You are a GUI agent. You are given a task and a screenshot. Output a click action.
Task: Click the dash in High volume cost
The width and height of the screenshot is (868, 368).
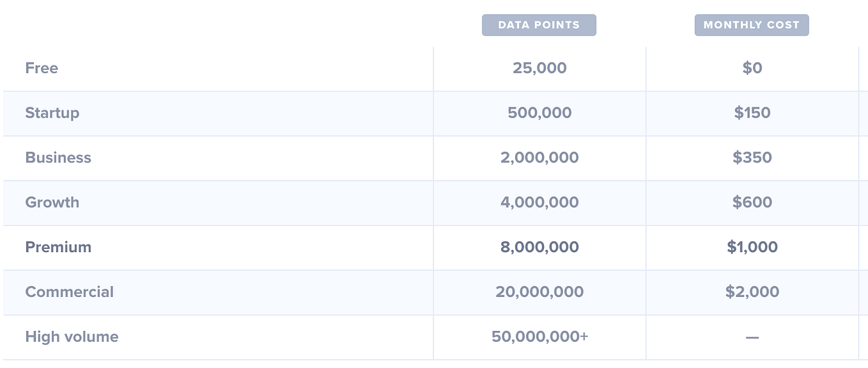pyautogui.click(x=752, y=337)
